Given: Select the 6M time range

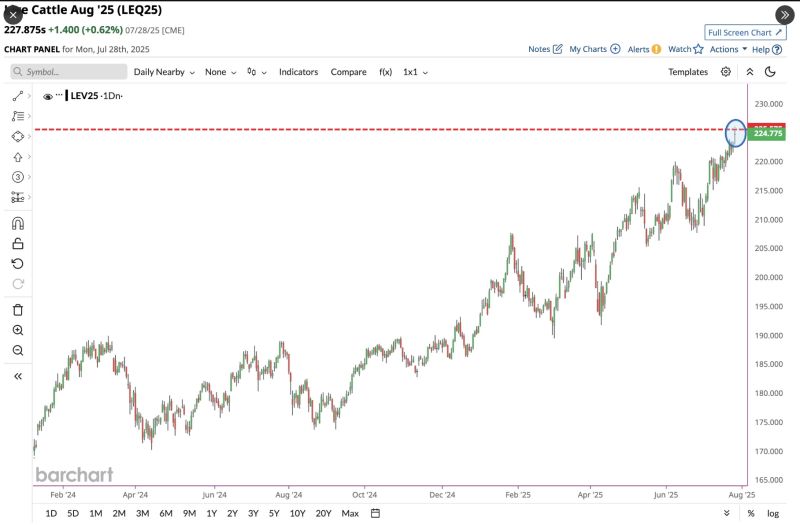Looking at the screenshot, I should (166, 513).
